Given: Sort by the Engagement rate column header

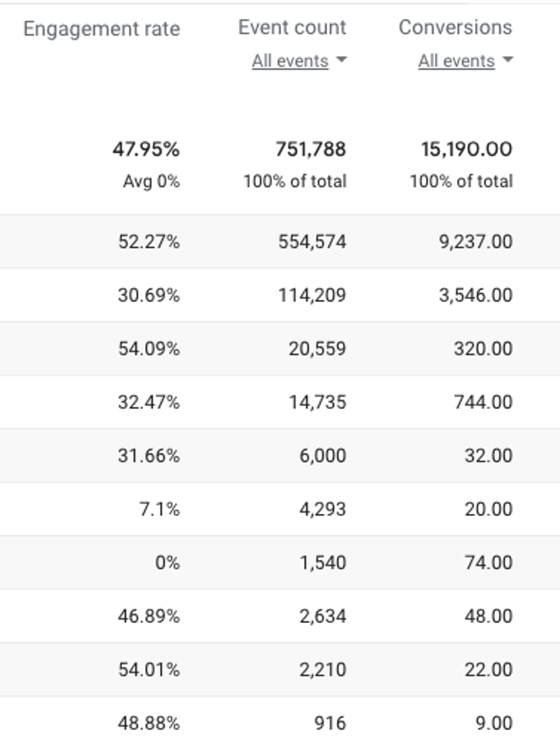Looking at the screenshot, I should tap(101, 28).
